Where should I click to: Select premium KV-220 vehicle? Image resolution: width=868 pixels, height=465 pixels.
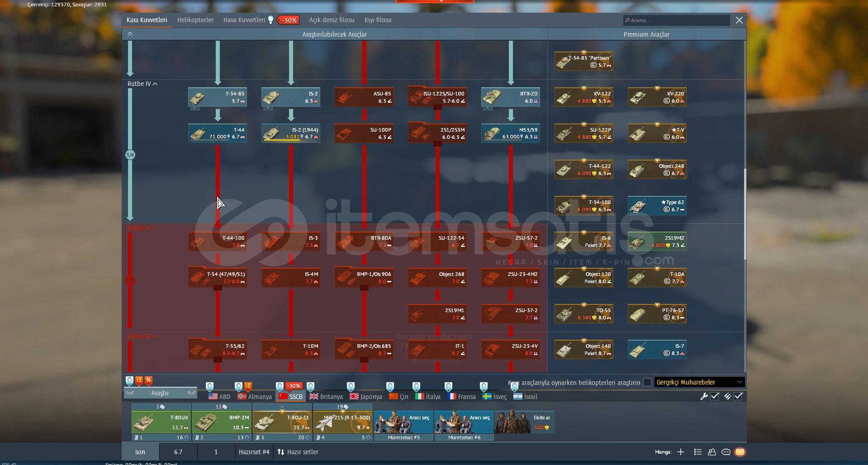pyautogui.click(x=657, y=97)
